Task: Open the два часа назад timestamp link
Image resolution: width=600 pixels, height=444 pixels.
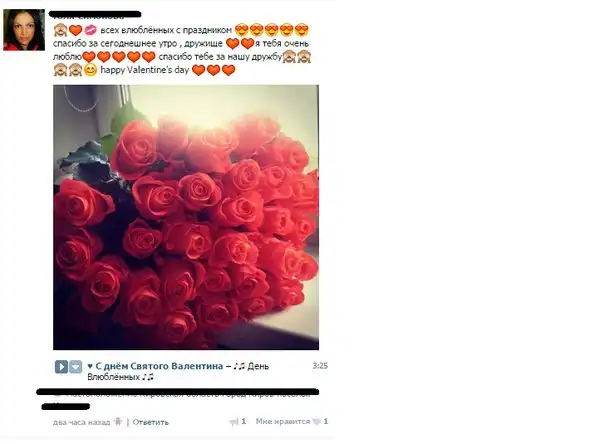Action: [x=82, y=422]
